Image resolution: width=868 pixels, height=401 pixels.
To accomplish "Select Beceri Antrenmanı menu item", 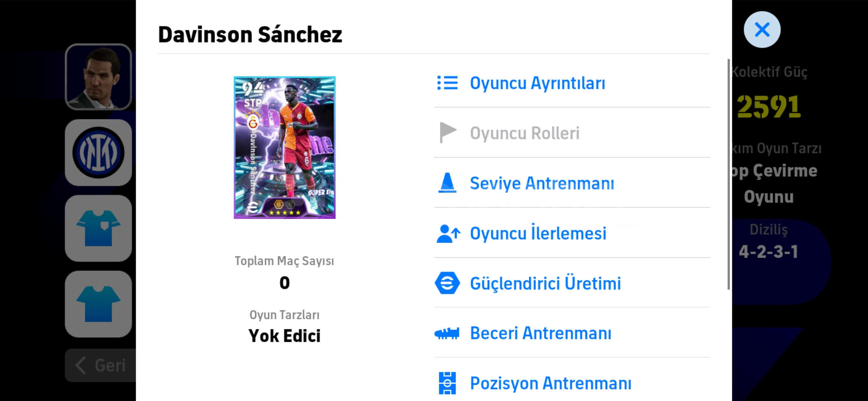I will pyautogui.click(x=540, y=333).
